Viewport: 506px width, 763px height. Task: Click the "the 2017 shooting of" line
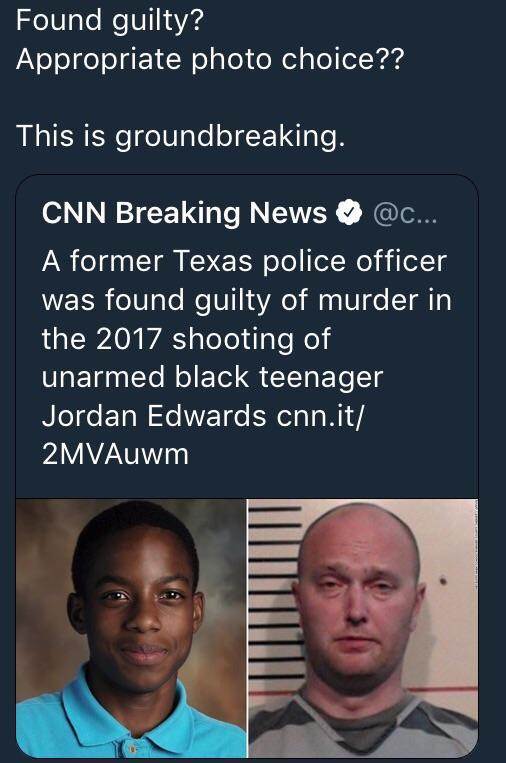pyautogui.click(x=186, y=339)
